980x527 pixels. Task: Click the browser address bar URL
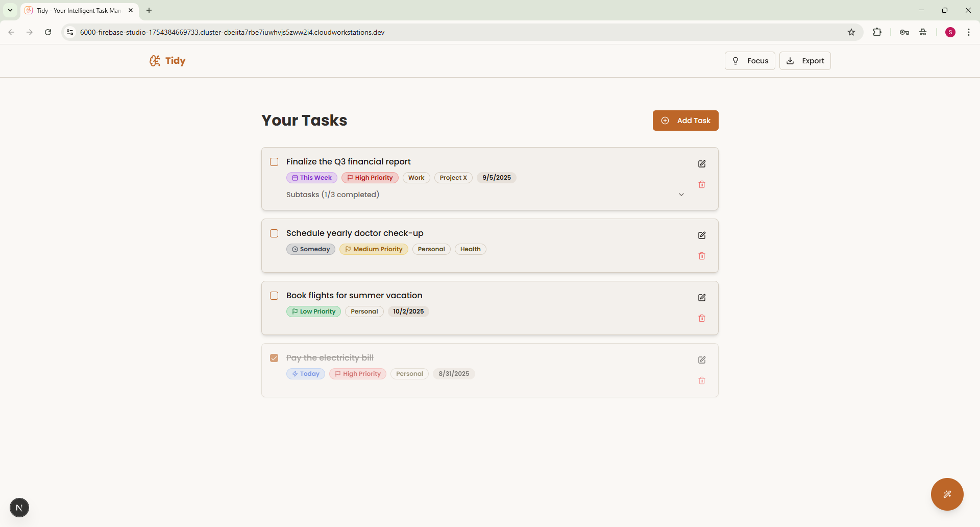tap(232, 32)
